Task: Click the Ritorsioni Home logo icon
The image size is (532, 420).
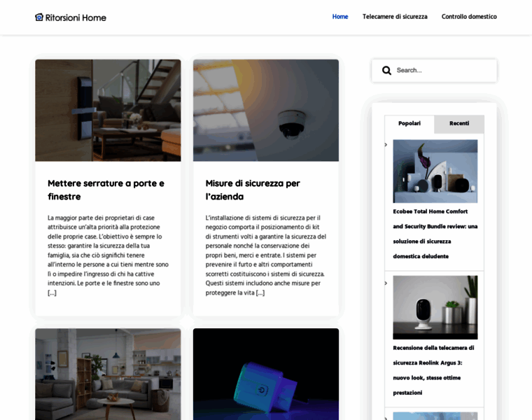Action: tap(39, 17)
